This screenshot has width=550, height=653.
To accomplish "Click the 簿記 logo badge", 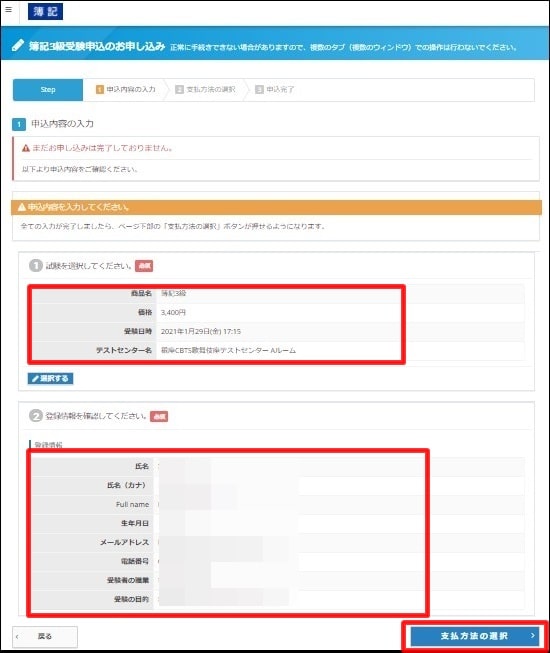I will 45,11.
